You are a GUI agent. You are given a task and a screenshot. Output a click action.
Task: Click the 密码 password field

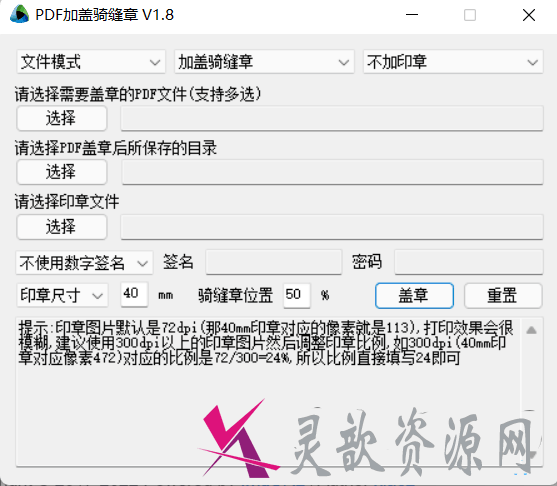coord(469,262)
